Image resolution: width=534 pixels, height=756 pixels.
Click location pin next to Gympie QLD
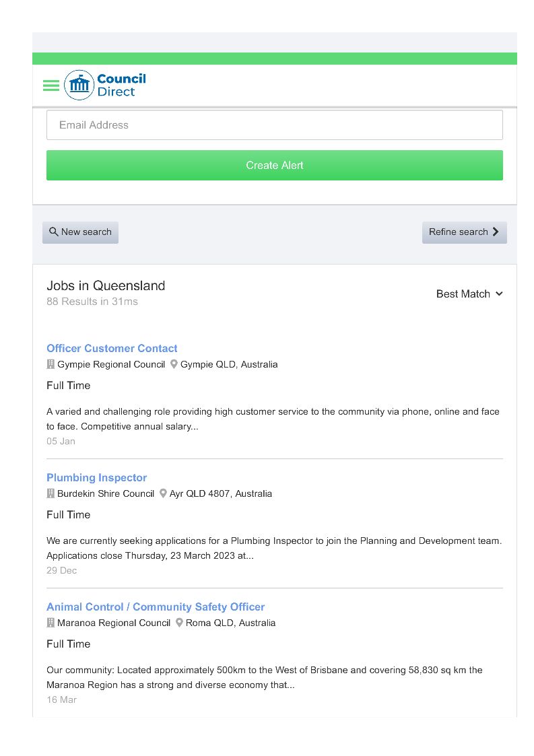click(174, 364)
